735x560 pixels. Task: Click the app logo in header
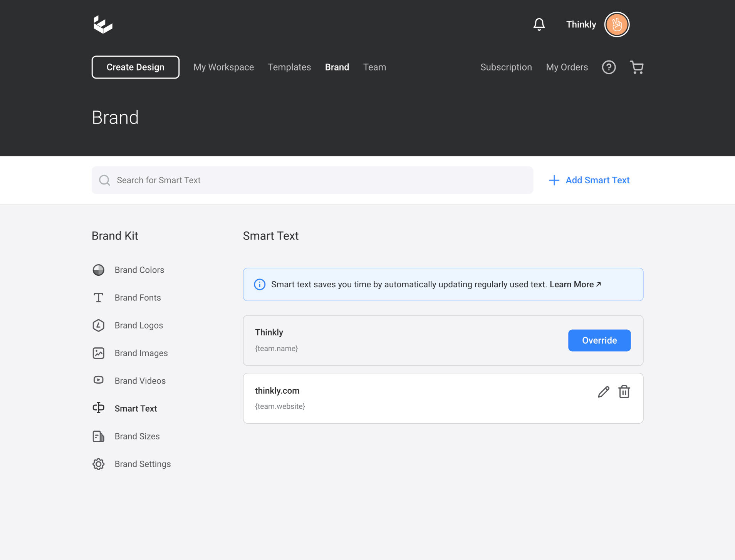pos(103,24)
